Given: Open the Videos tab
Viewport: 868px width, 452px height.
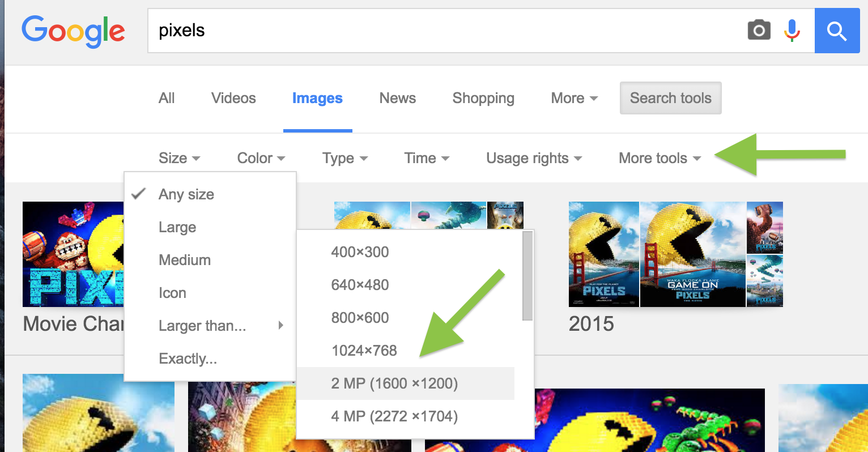Looking at the screenshot, I should point(233,98).
